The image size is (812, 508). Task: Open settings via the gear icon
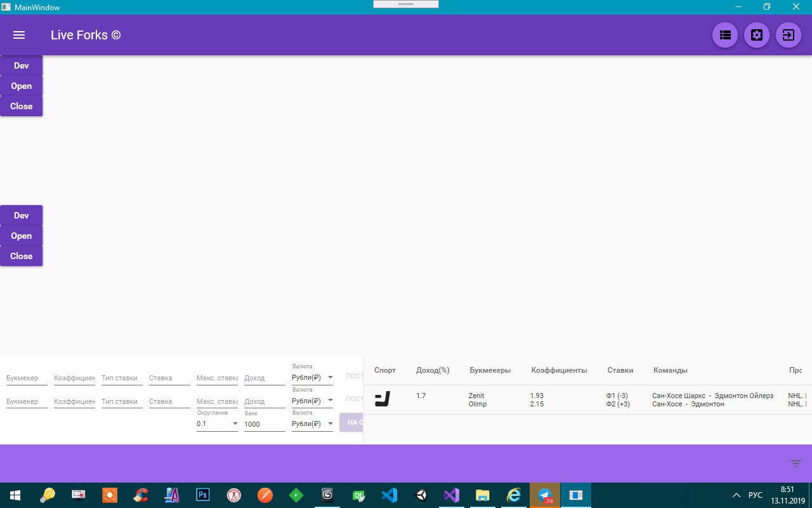pyautogui.click(x=757, y=35)
